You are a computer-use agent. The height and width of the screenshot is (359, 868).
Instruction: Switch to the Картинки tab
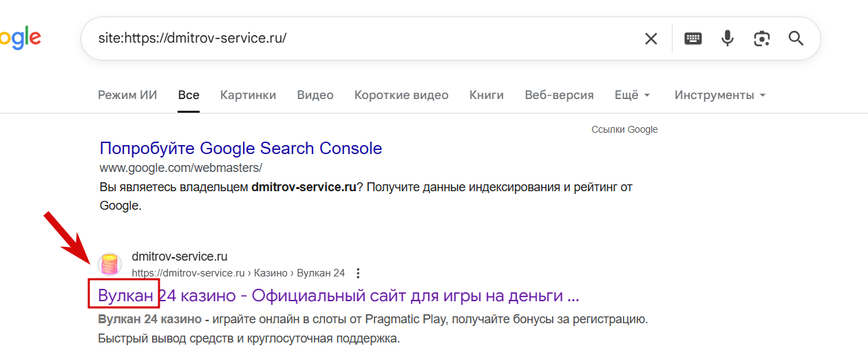point(248,95)
